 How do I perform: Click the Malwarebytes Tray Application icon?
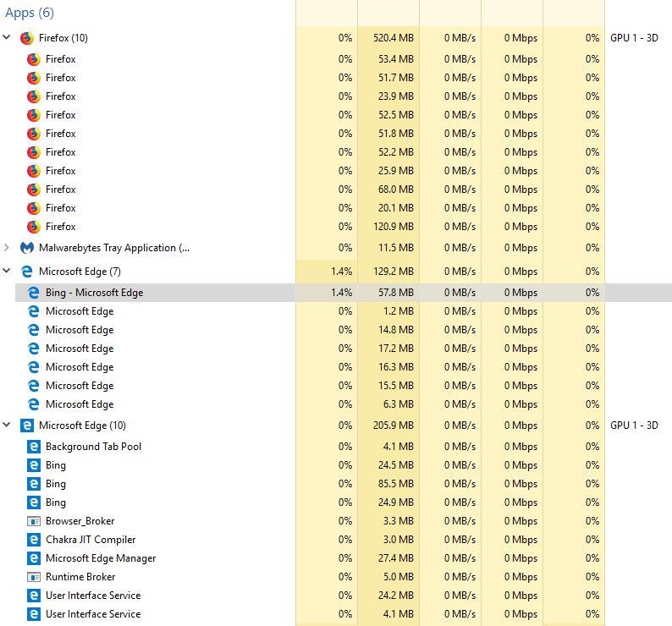pos(26,248)
